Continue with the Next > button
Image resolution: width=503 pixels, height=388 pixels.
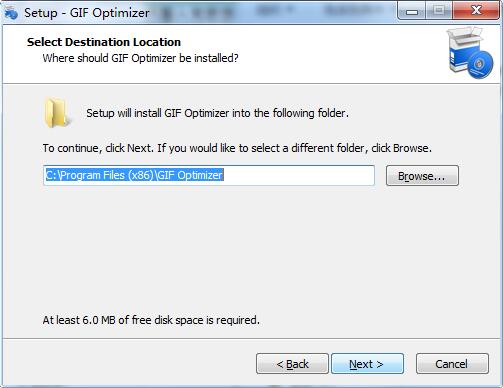click(367, 364)
